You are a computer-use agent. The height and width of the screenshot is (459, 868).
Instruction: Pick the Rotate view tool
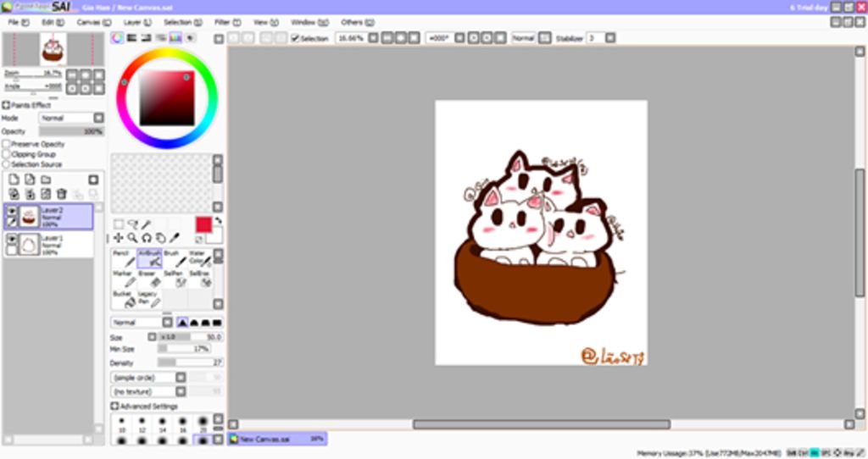pyautogui.click(x=147, y=238)
